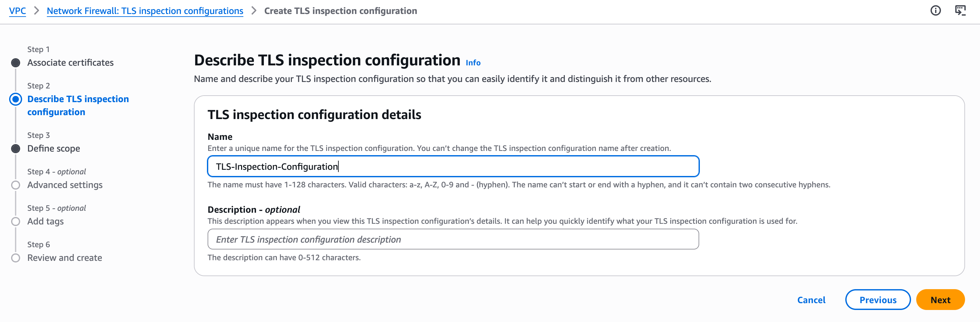The width and height of the screenshot is (980, 322).
Task: Click the Step 4 Advanced settings circle
Action: tap(16, 185)
